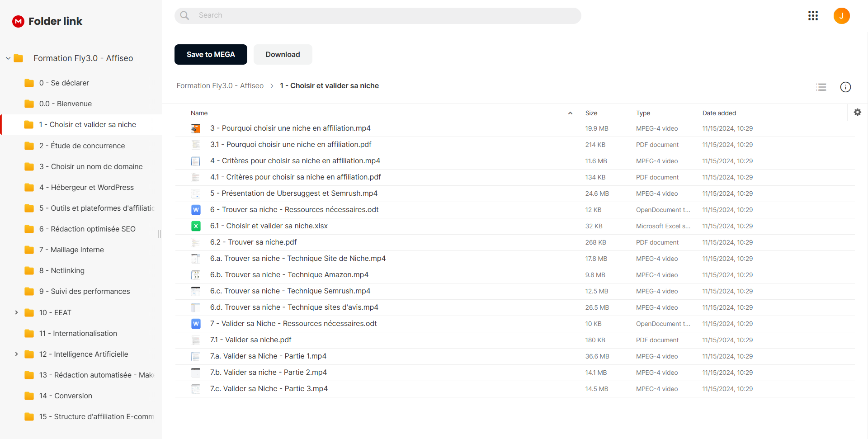Click folder icon of '2 - Étude de concurrence'
The image size is (868, 439).
[x=29, y=146]
